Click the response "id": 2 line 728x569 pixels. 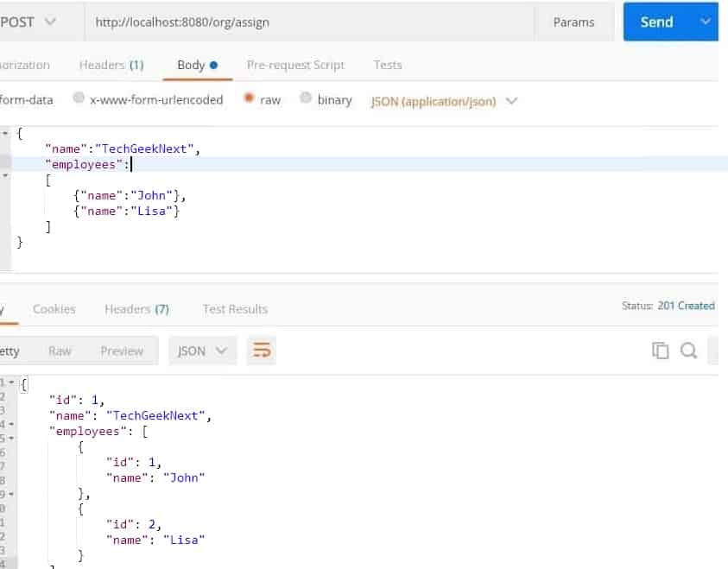134,524
